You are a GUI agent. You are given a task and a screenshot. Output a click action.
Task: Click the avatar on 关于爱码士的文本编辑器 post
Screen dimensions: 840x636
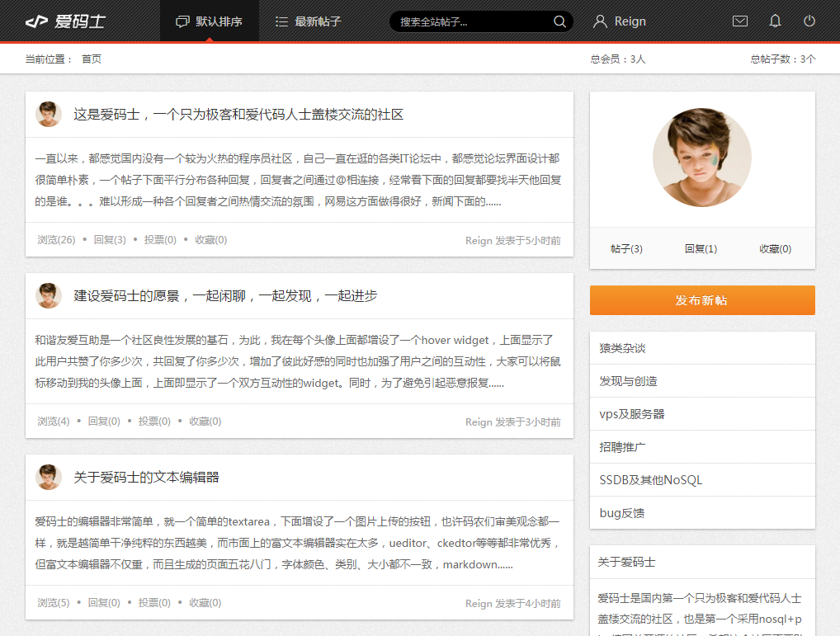click(x=49, y=477)
